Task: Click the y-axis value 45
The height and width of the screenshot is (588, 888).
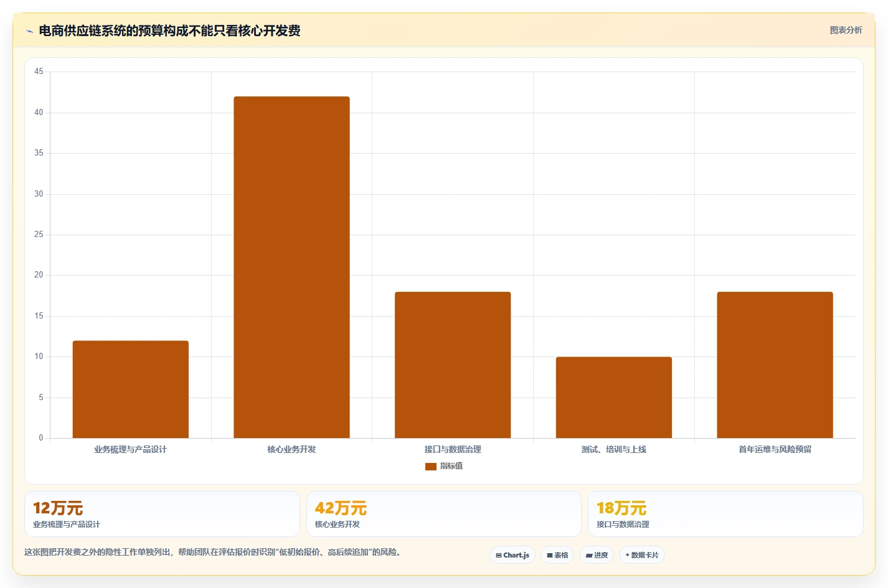Action: click(x=39, y=72)
